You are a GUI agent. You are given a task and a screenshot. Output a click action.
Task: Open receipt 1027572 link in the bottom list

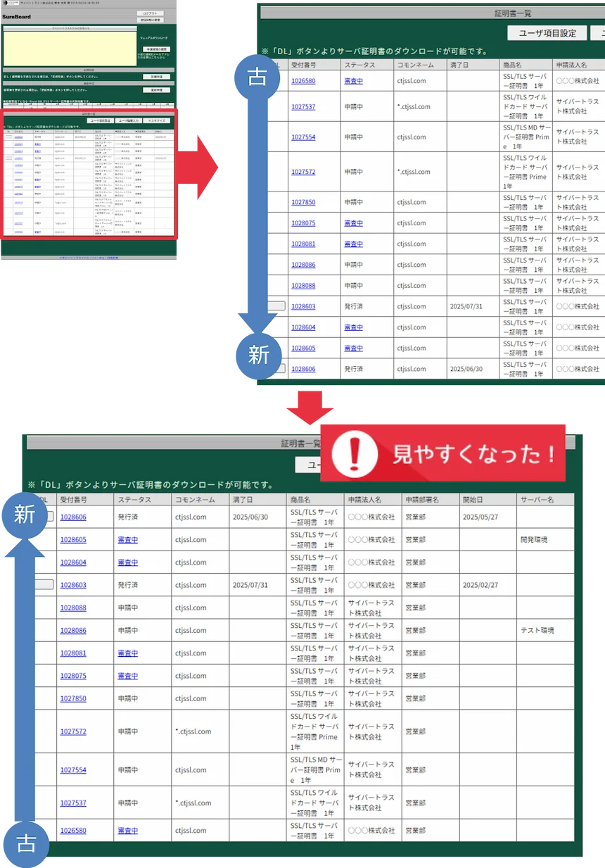pyautogui.click(x=73, y=731)
